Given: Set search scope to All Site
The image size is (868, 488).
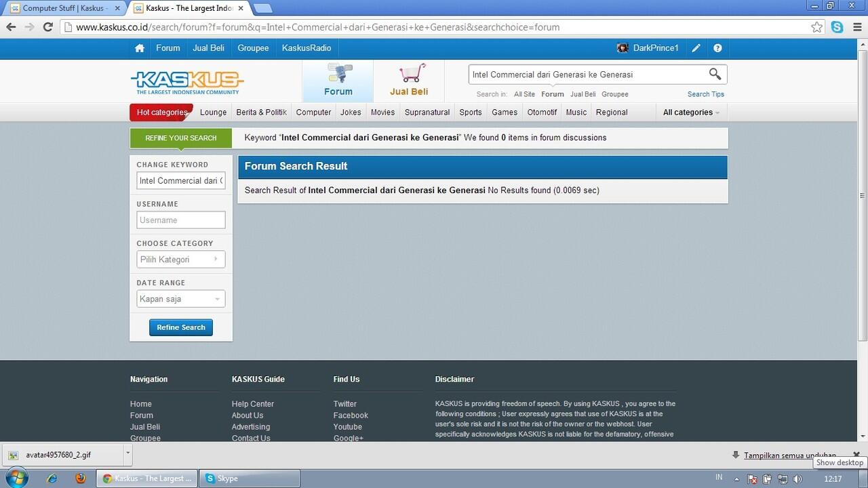Looking at the screenshot, I should (524, 94).
